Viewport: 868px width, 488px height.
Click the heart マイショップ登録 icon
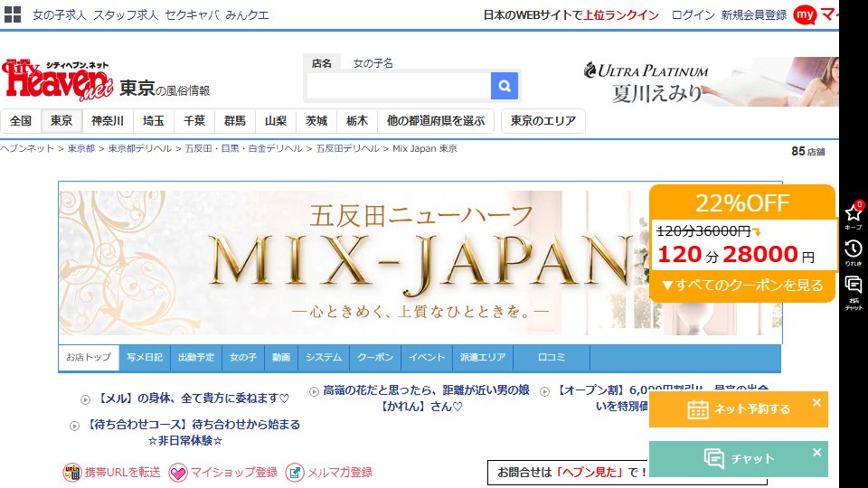coord(178,473)
